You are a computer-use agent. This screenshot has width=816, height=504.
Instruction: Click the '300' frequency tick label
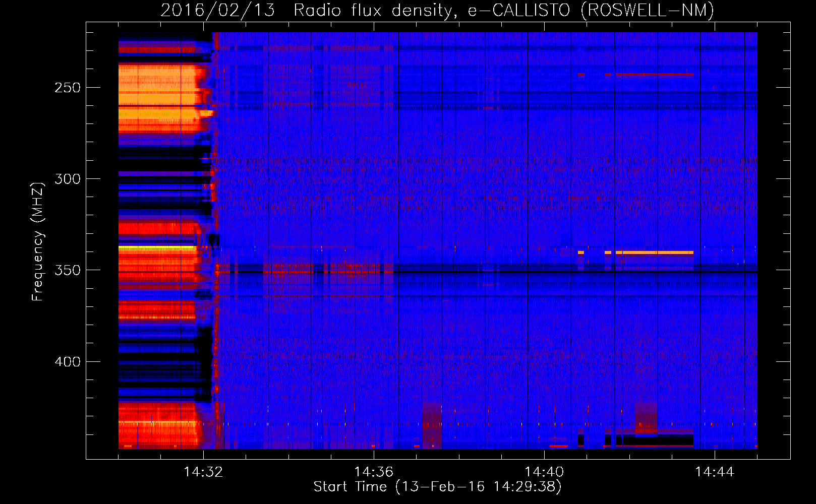point(68,179)
